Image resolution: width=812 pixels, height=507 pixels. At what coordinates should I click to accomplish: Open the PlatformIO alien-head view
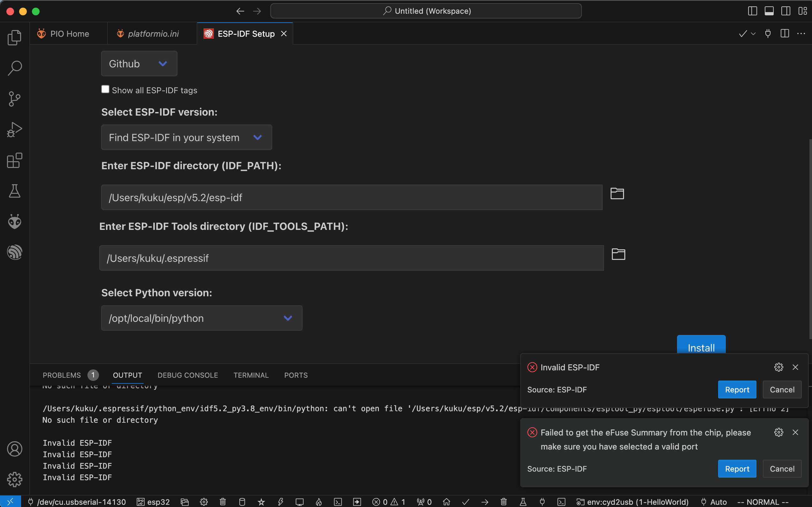click(14, 222)
